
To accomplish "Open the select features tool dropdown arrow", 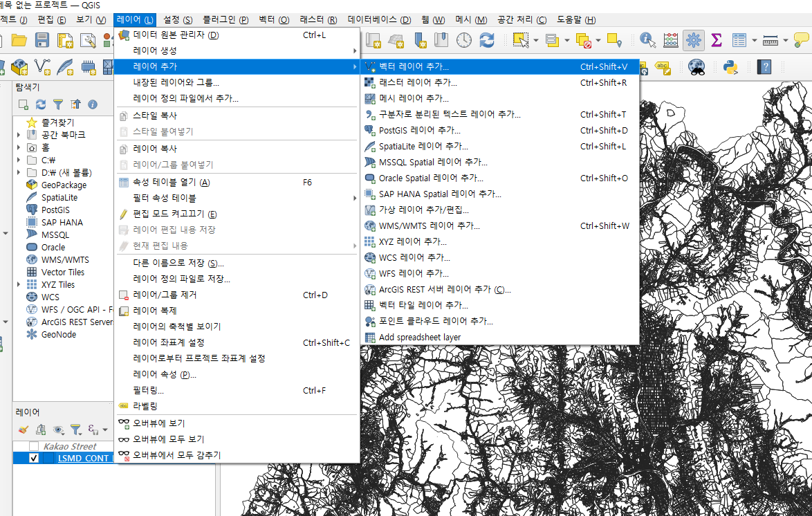I will click(x=535, y=40).
